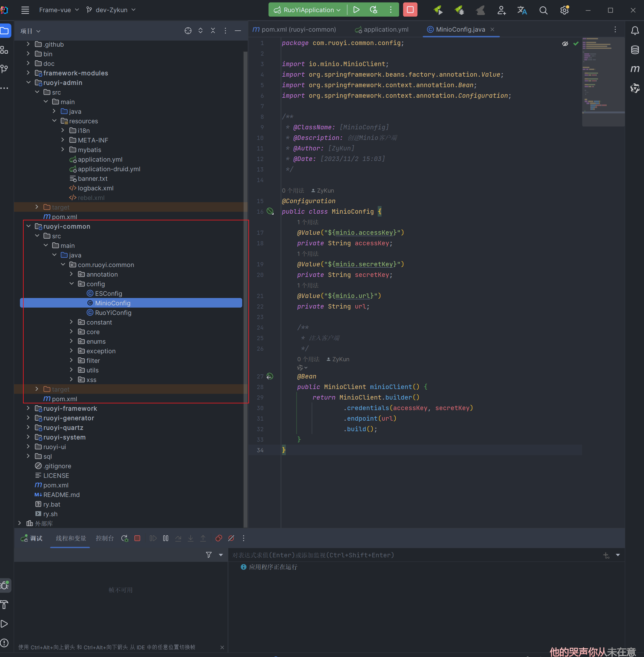The image size is (644, 657).
Task: Open the main hamburger menu
Action: (x=25, y=10)
